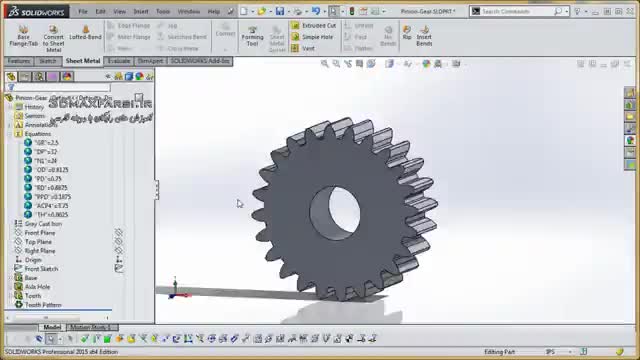Click the Convert to Sheet Metal tool
The height and width of the screenshot is (360, 640).
(x=53, y=38)
